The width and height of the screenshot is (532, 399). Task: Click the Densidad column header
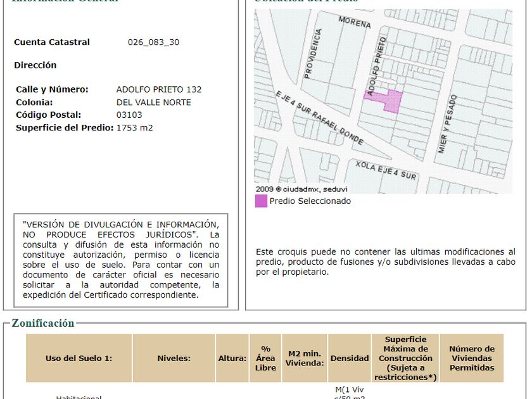pos(349,358)
